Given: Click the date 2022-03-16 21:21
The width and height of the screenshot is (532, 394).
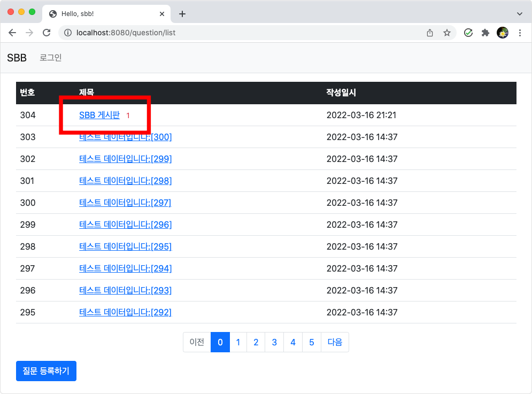Looking at the screenshot, I should coord(361,115).
